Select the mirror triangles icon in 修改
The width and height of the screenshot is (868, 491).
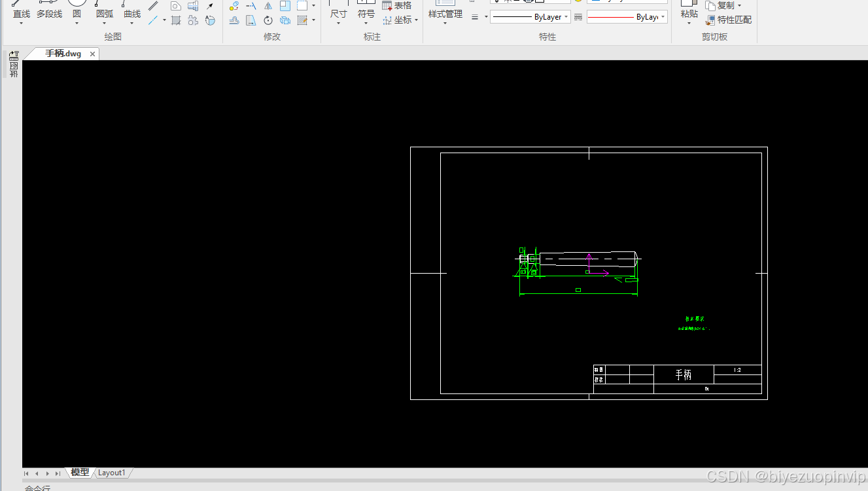point(268,6)
